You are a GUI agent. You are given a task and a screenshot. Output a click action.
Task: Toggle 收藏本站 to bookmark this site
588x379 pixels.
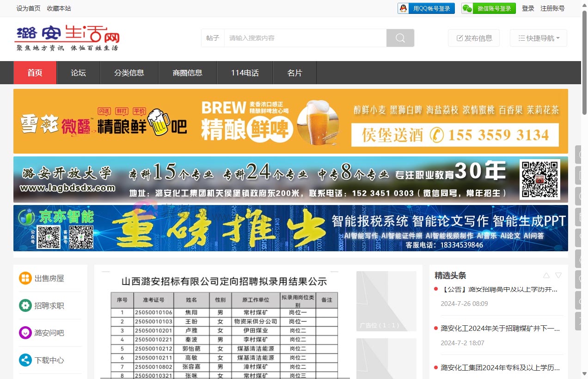[59, 8]
